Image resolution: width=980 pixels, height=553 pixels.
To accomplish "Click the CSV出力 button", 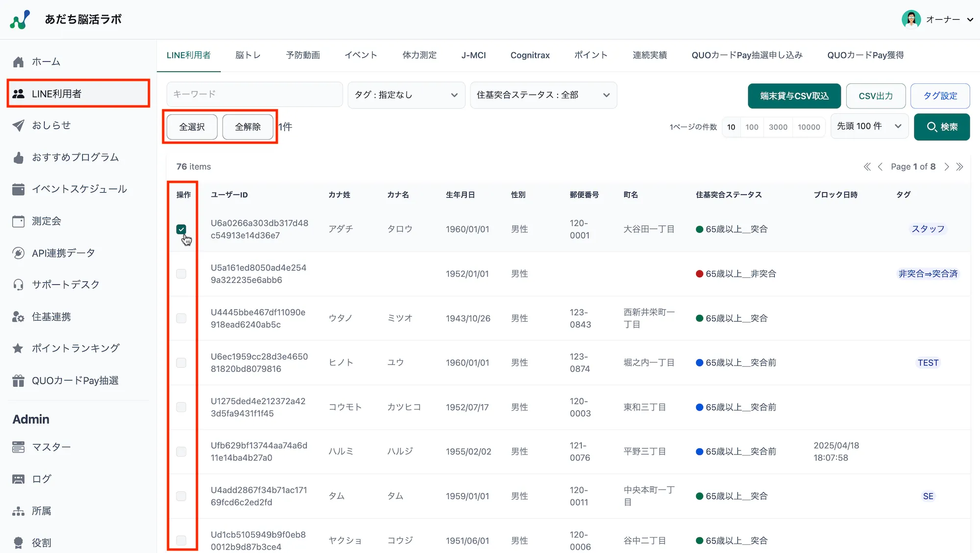I will click(875, 96).
